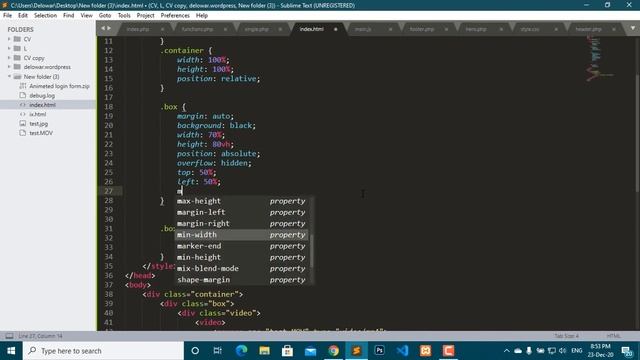Image resolution: width=640 pixels, height=360 pixels.
Task: Collapse the New folder (3) folder
Action: (x=9, y=77)
